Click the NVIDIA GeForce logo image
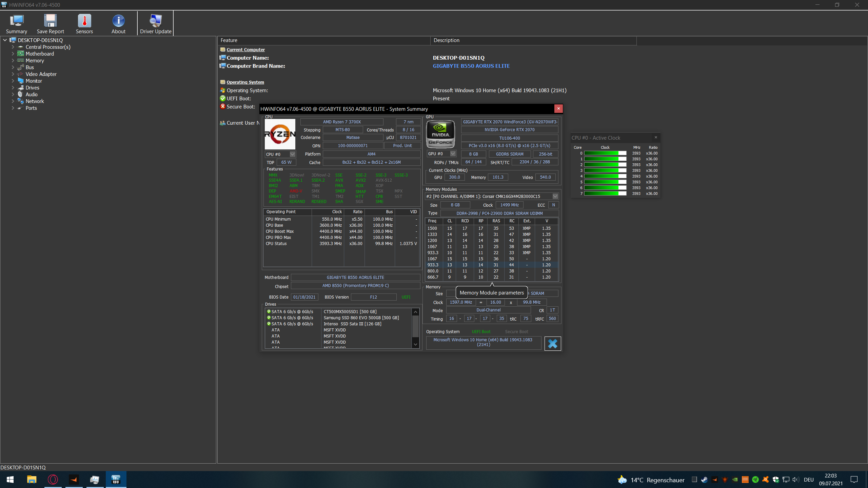Viewport: 868px width, 488px height. pyautogui.click(x=440, y=134)
